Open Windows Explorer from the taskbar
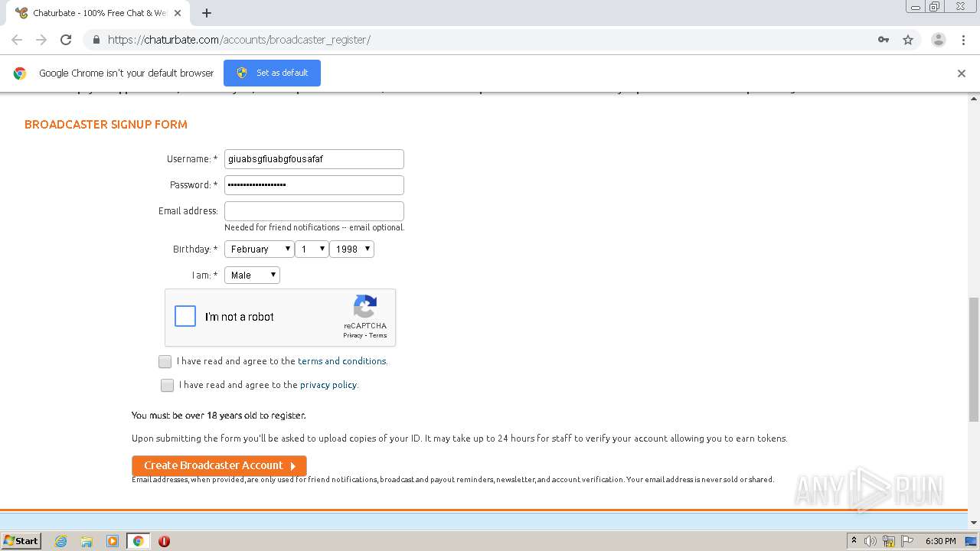Screen dimensions: 980x551 click(87, 541)
